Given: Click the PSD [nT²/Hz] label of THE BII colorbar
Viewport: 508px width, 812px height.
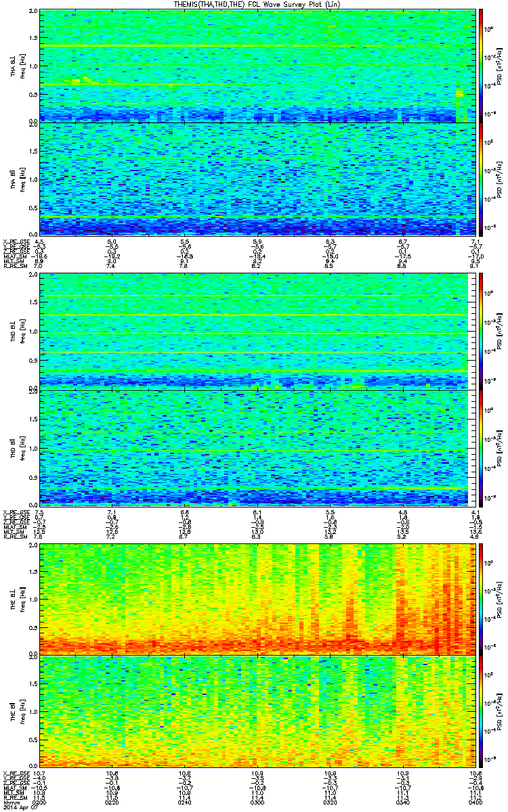Looking at the screenshot, I should tap(500, 713).
